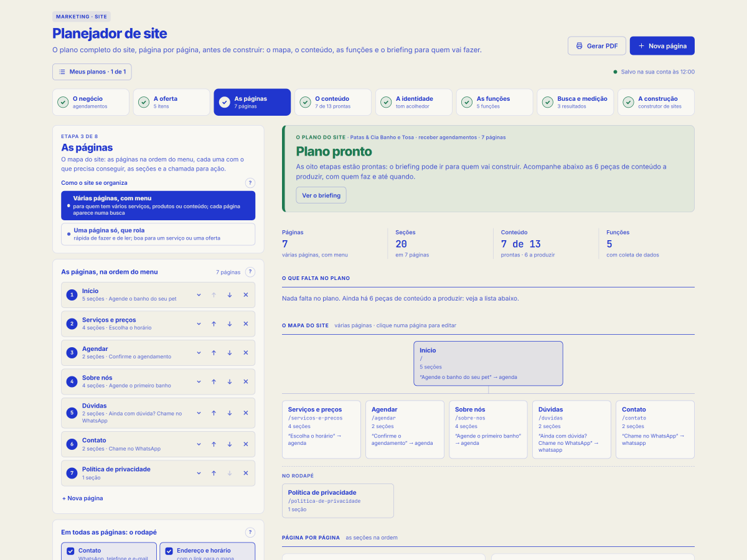Image resolution: width=747 pixels, height=560 pixels.
Task: Open Meus planos list dropdown
Action: pyautogui.click(x=92, y=72)
